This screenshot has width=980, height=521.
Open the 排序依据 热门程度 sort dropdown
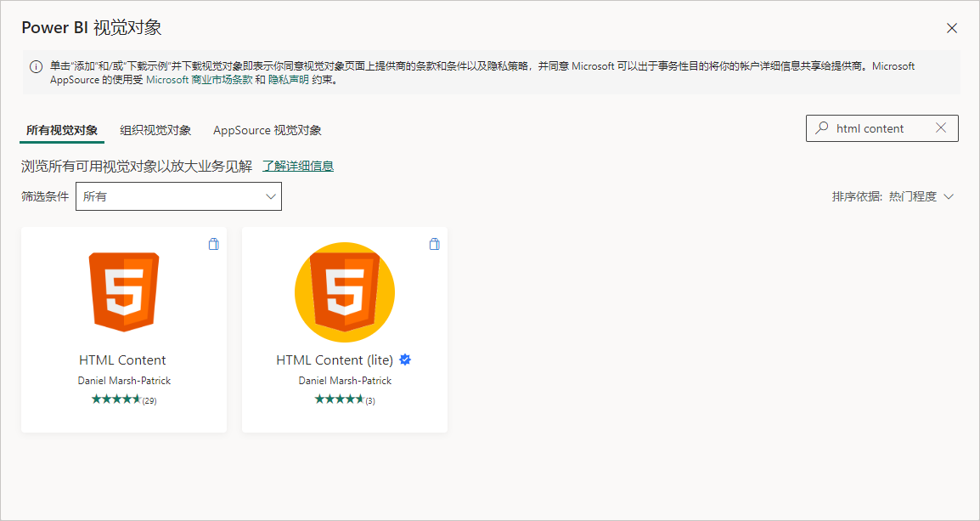(893, 196)
